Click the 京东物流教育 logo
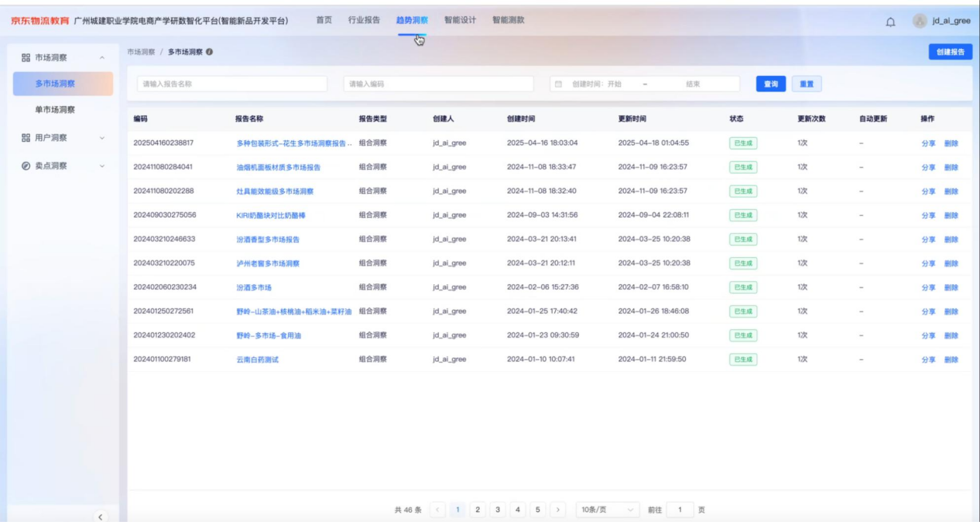980x522 pixels. (40, 21)
